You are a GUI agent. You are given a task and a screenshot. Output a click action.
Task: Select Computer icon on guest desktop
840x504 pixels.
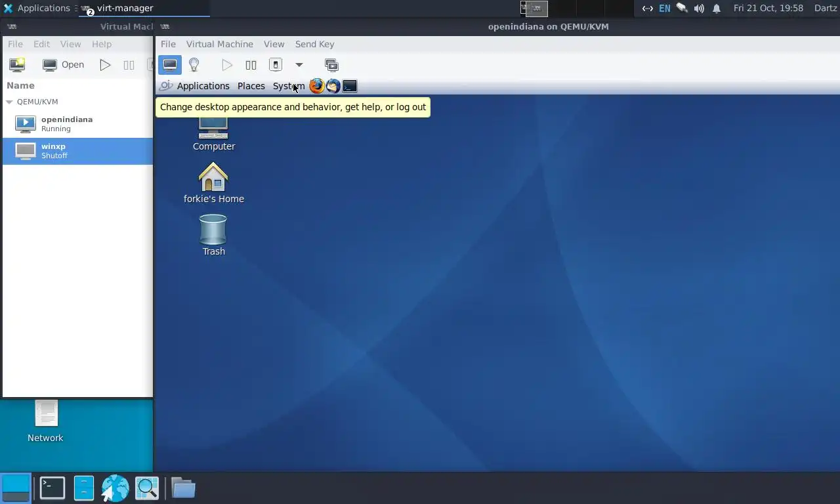(x=213, y=134)
